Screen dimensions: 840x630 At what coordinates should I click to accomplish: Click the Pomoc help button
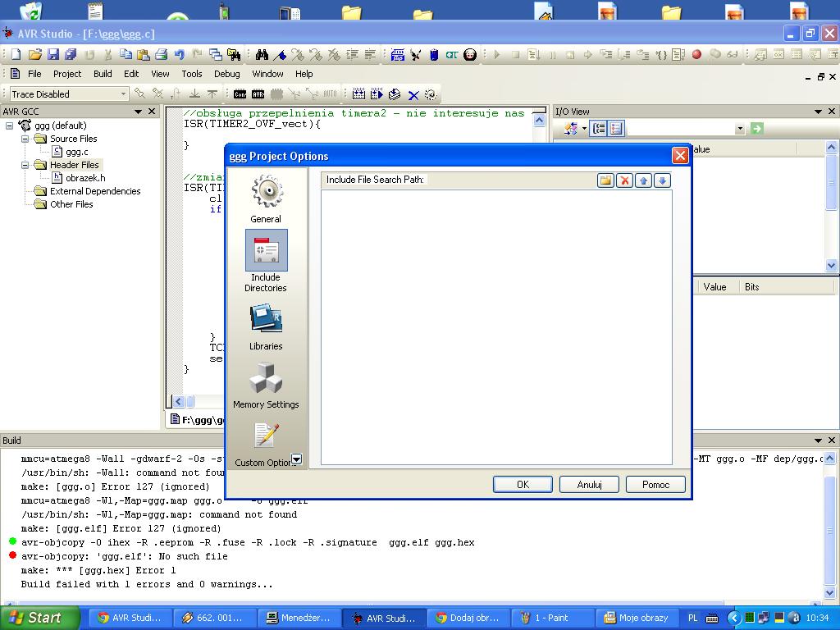click(655, 484)
